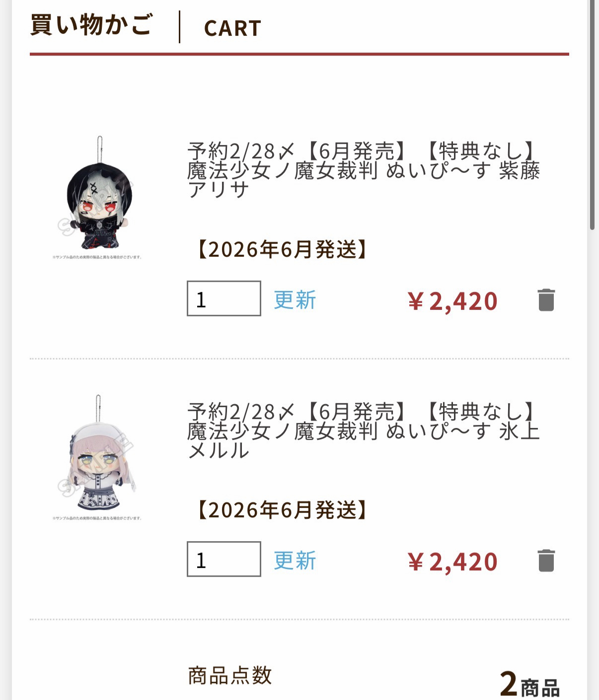Click 【2026年6月発送】 under the 紫藤アリサ item

(282, 249)
